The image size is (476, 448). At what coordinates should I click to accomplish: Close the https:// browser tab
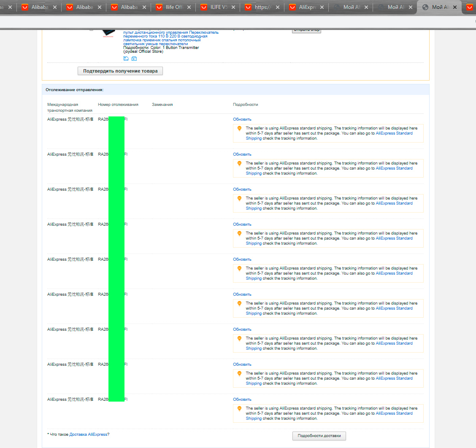[278, 7]
